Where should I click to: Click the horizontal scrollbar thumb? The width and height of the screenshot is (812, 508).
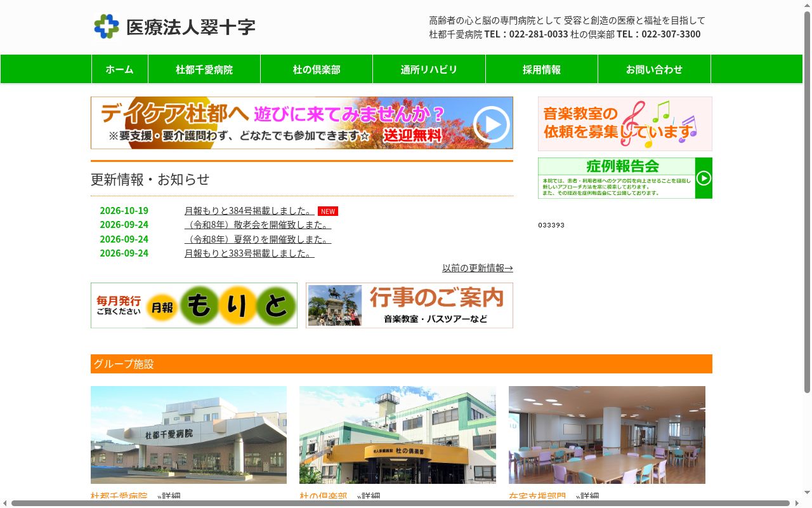400,504
